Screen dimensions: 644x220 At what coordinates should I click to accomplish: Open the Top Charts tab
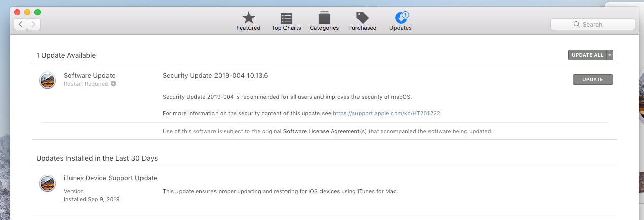tap(286, 21)
